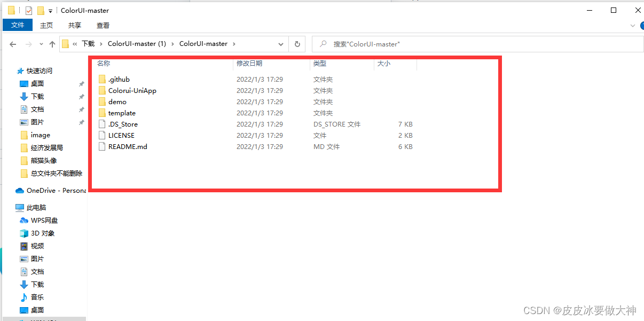644x321 pixels.
Task: Click the Forward navigation arrow
Action: click(x=29, y=44)
